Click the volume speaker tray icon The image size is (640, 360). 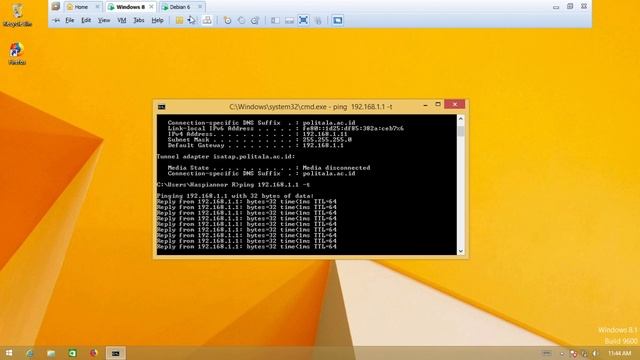(x=595, y=353)
